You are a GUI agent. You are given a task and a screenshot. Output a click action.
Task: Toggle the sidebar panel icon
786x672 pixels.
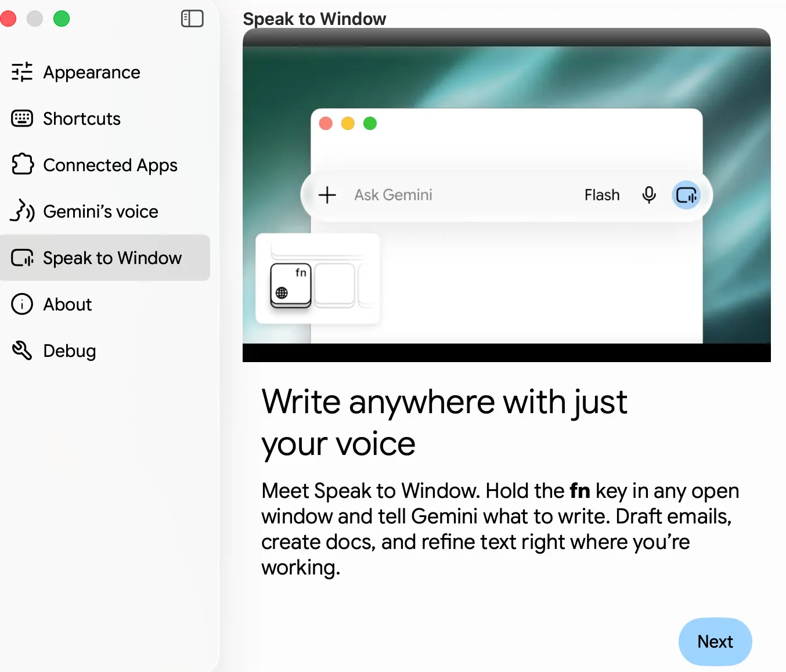(192, 19)
